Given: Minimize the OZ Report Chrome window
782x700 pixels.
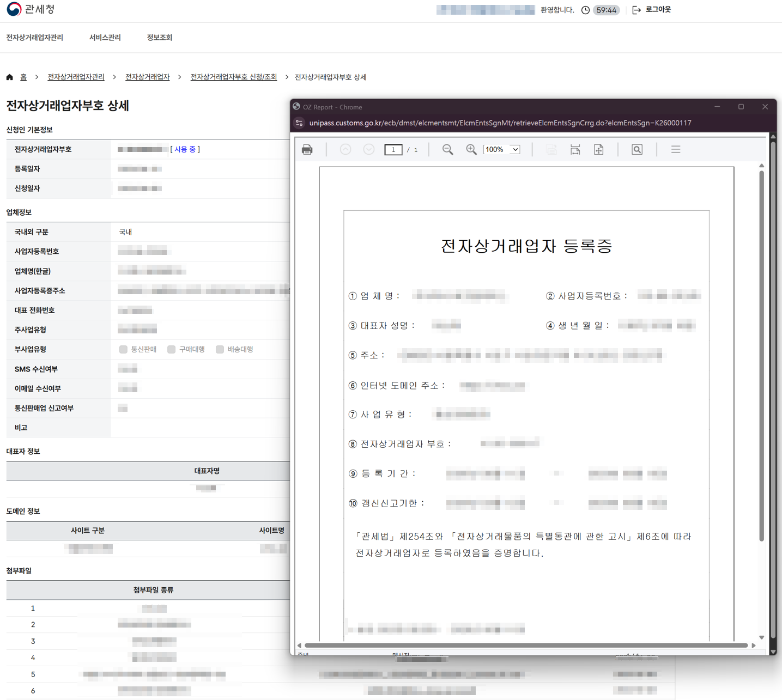Looking at the screenshot, I should coord(717,107).
